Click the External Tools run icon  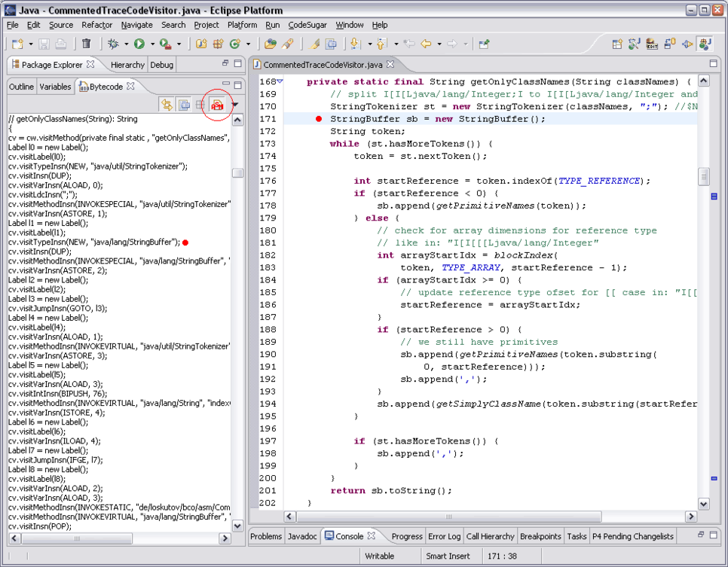tap(165, 44)
